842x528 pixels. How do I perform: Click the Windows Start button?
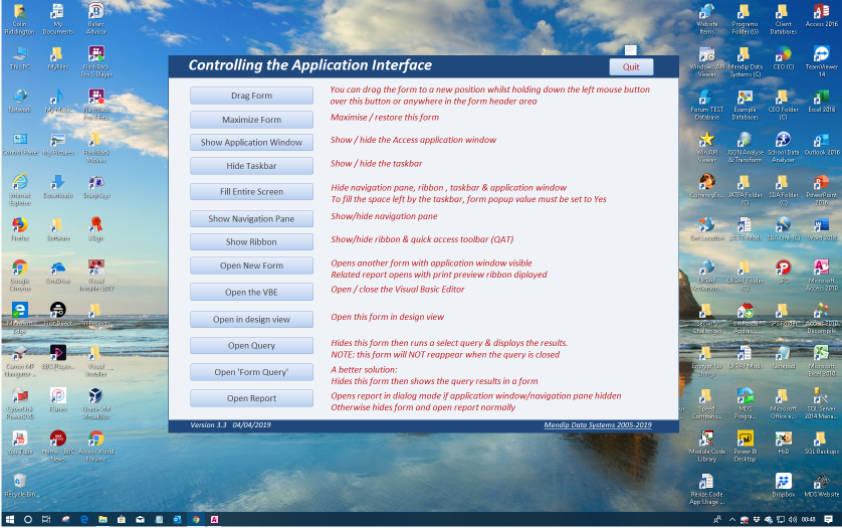point(9,520)
